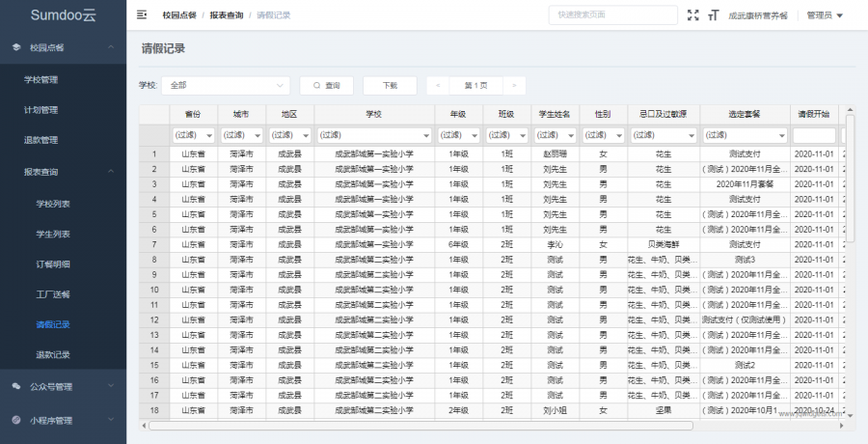Expand the 小程序管理 menu chevron
The image size is (868, 444).
[111, 420]
